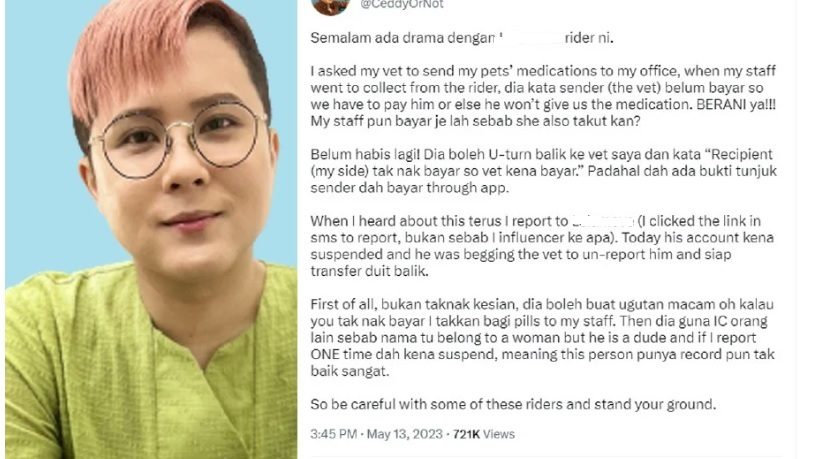Click the 3:45 PM timestamp

click(x=333, y=434)
